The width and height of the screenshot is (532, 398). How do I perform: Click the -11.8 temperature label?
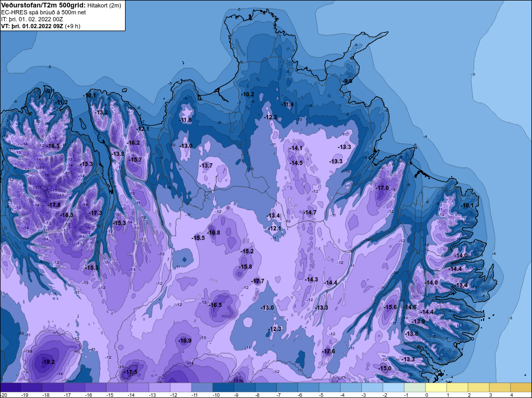[185, 120]
